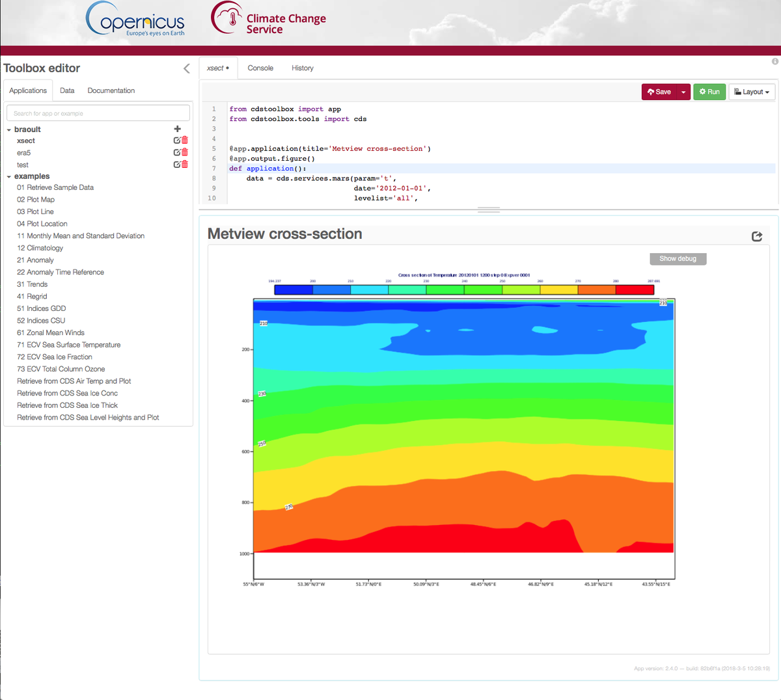Collapse the examples tree group
The height and width of the screenshot is (700, 781).
[9, 176]
